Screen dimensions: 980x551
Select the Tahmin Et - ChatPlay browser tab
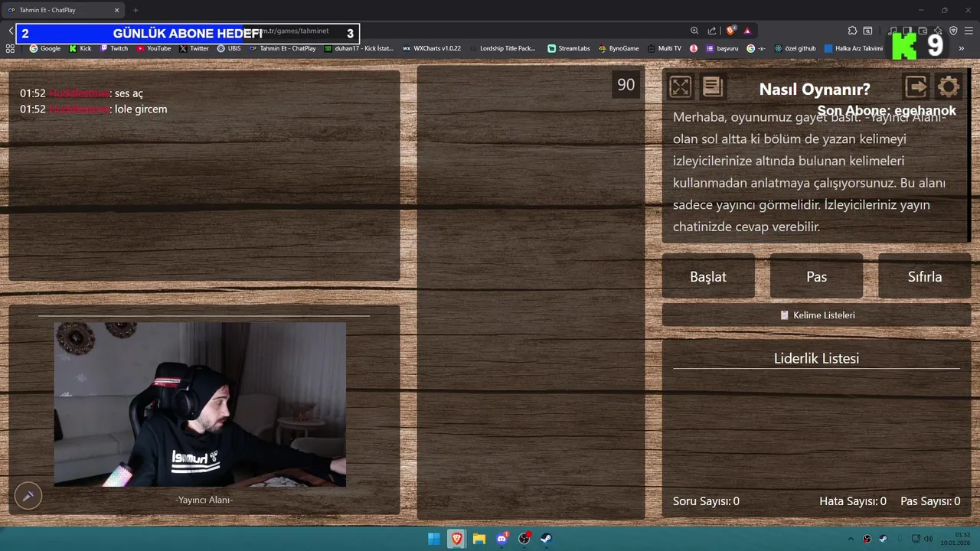62,10
